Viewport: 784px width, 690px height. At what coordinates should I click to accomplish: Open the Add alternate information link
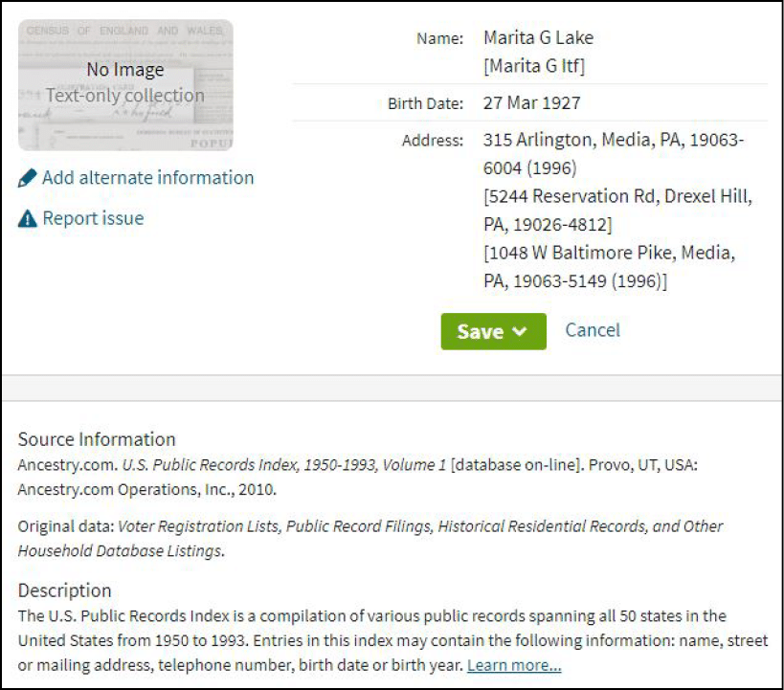pyautogui.click(x=148, y=178)
